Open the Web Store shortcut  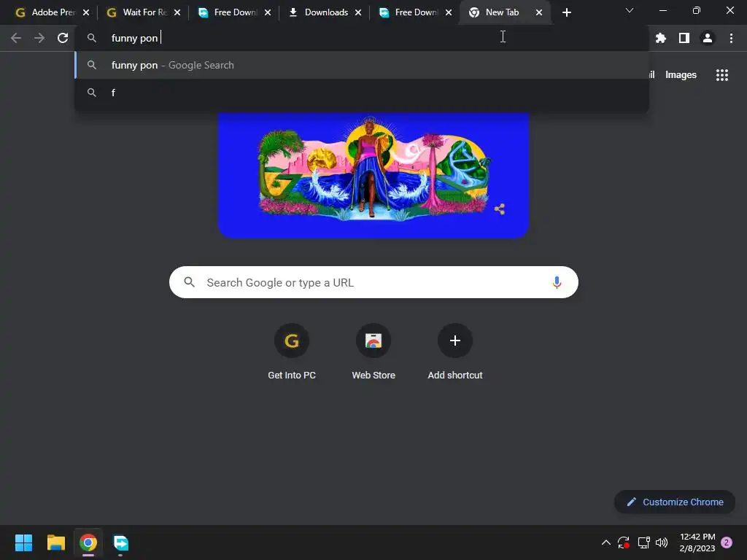click(x=373, y=352)
